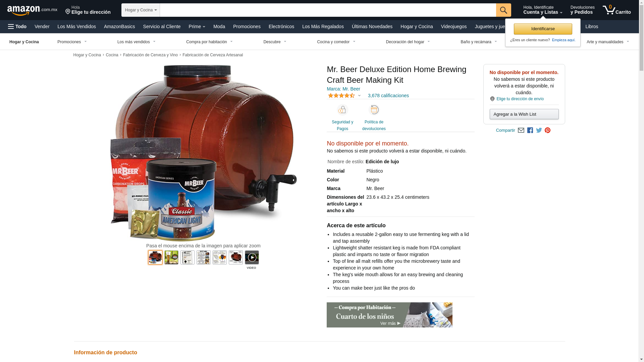Expand the Hogar y Cocina search category dropdown
The height and width of the screenshot is (362, 644).
pyautogui.click(x=141, y=10)
